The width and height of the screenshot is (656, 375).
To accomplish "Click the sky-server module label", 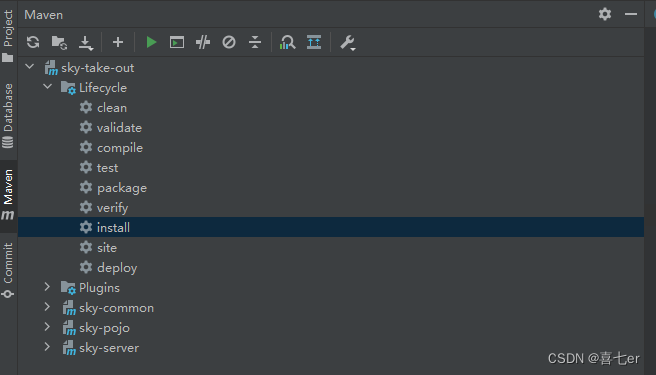I will [109, 348].
